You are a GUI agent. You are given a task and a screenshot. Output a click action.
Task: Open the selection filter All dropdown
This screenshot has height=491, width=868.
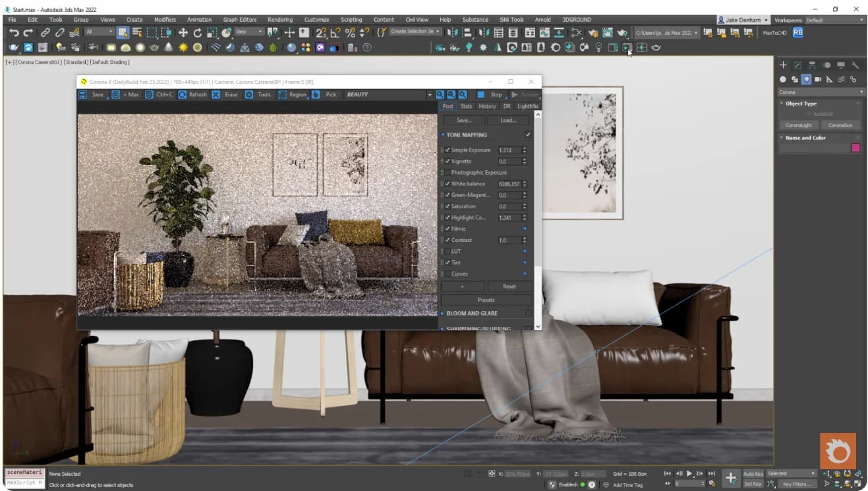tap(100, 32)
